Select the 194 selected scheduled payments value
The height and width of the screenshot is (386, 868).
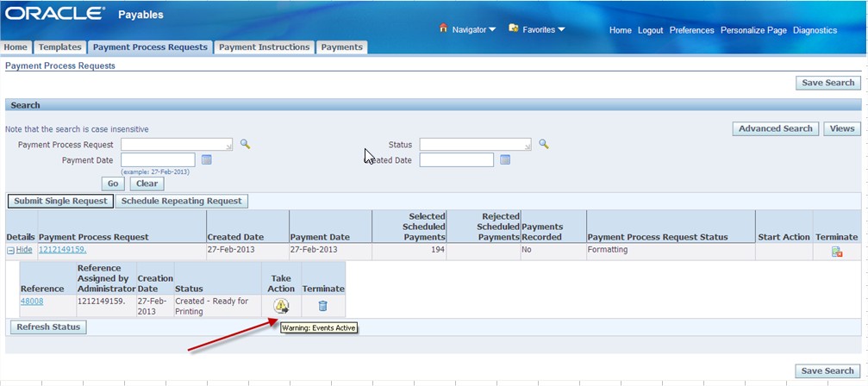pos(437,250)
